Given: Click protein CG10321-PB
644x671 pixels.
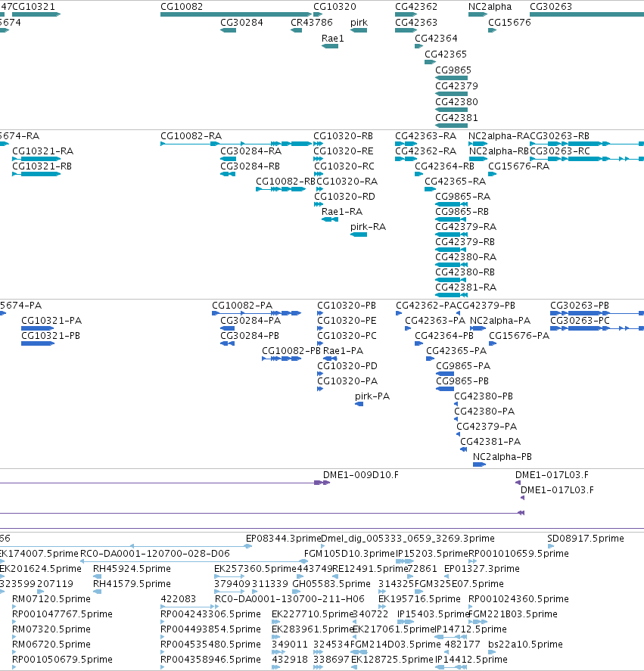Looking at the screenshot, I should point(38,343).
